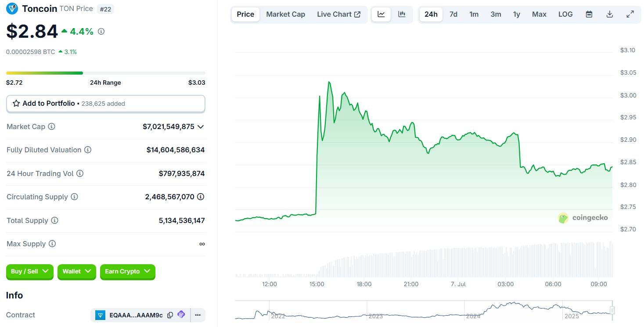
Task: Open the price info tooltip icon beside 4.4%
Action: point(101,32)
